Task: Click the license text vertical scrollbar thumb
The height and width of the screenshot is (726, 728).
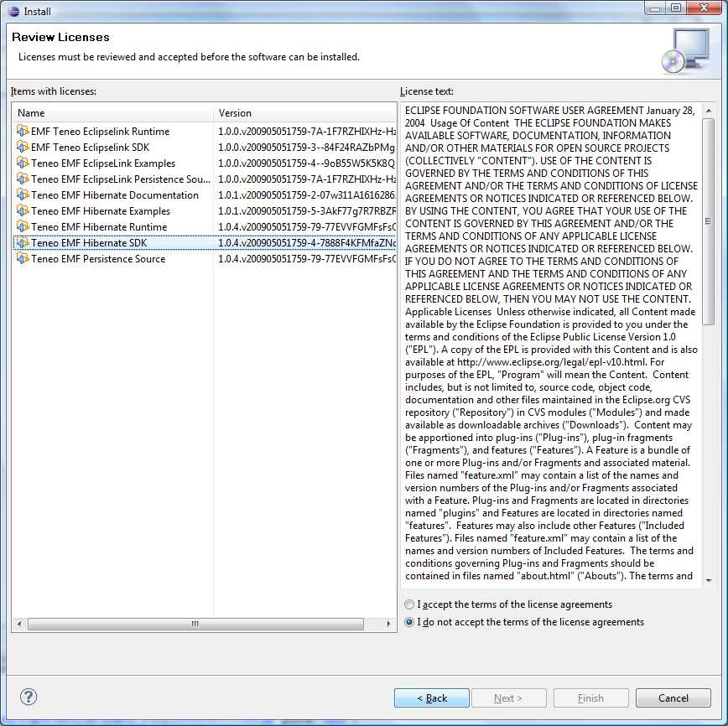Action: (709, 221)
